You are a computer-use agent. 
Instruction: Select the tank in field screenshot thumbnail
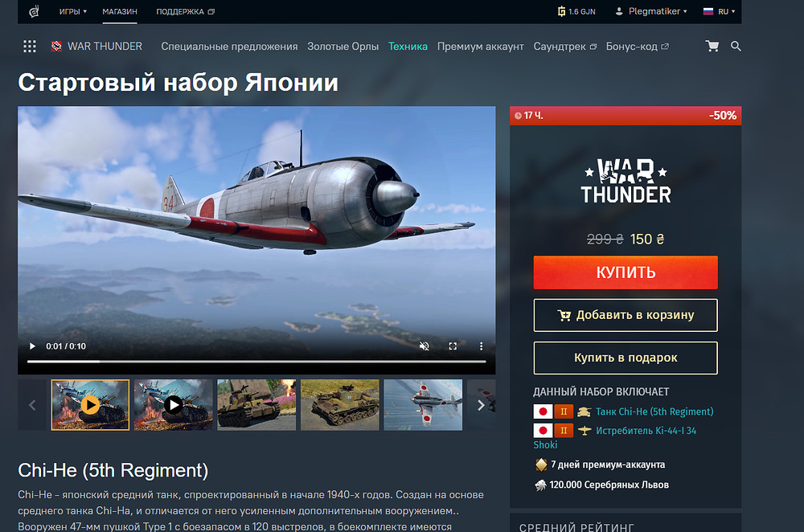pyautogui.click(x=339, y=405)
